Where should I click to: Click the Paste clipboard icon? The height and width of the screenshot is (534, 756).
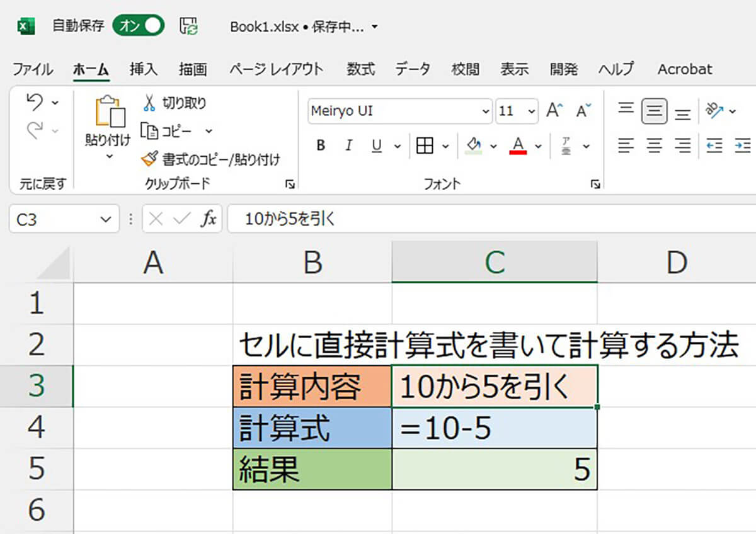[x=108, y=113]
